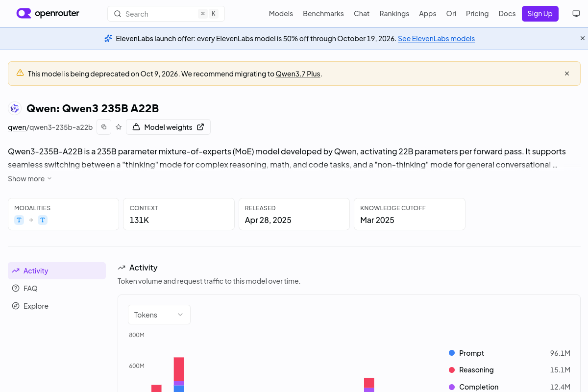
Task: Click the tallest stacked bar in chart
Action: click(179, 374)
